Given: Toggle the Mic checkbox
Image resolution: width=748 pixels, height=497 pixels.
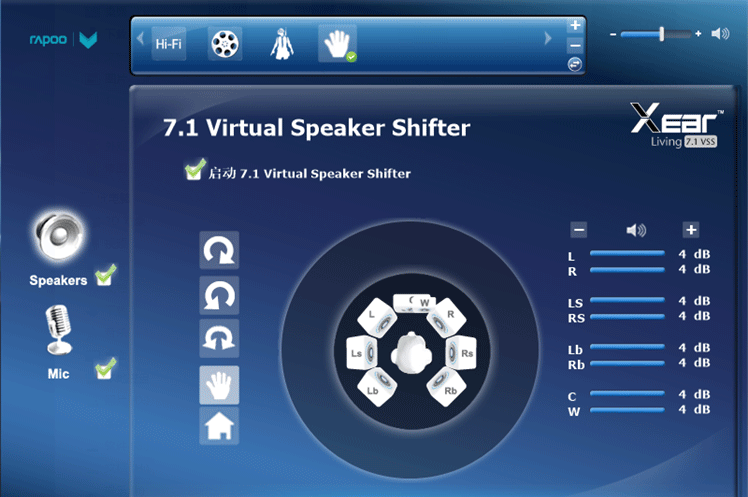Looking at the screenshot, I should pos(105,369).
